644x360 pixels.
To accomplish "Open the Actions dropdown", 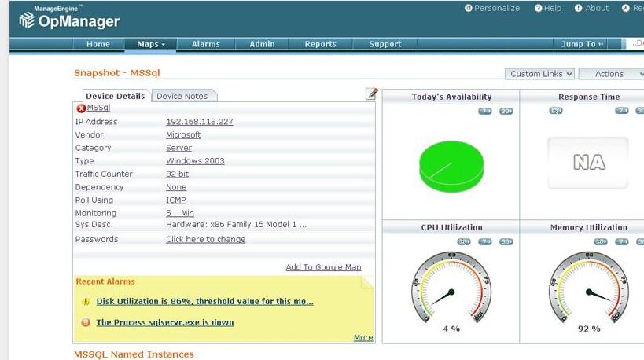I will pos(612,74).
